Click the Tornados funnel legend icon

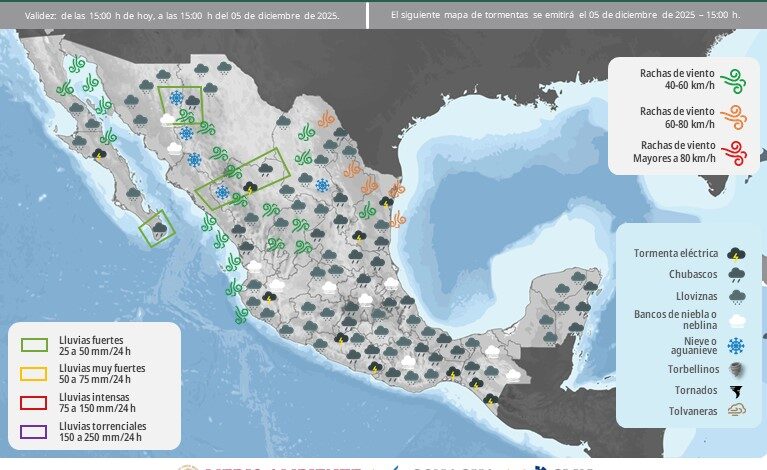tap(736, 389)
